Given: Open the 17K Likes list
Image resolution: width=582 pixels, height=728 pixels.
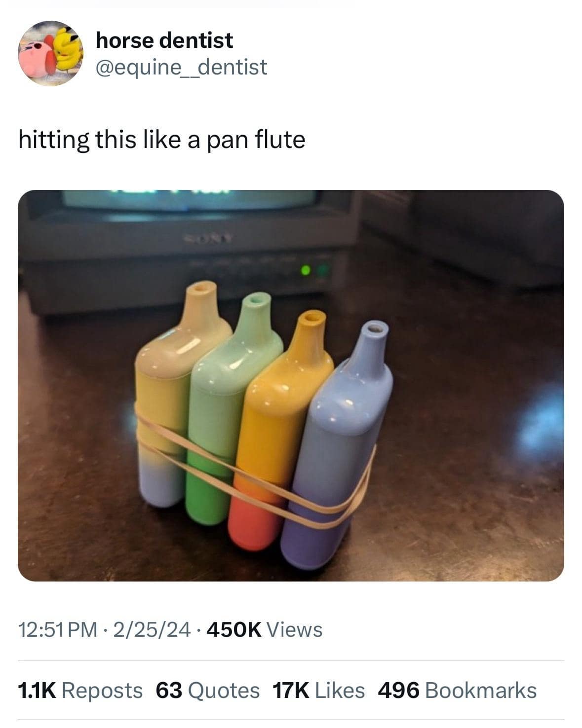Looking at the screenshot, I should coord(318,691).
